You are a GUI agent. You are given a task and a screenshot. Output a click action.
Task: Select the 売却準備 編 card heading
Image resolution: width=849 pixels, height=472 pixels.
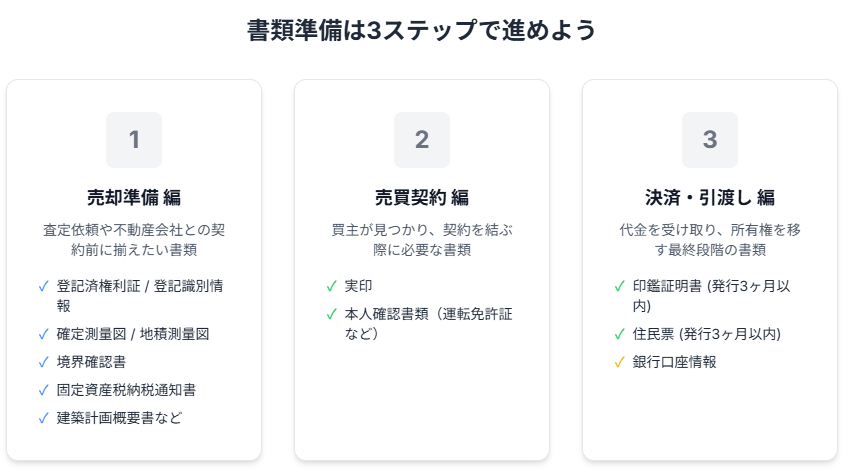pyautogui.click(x=134, y=197)
